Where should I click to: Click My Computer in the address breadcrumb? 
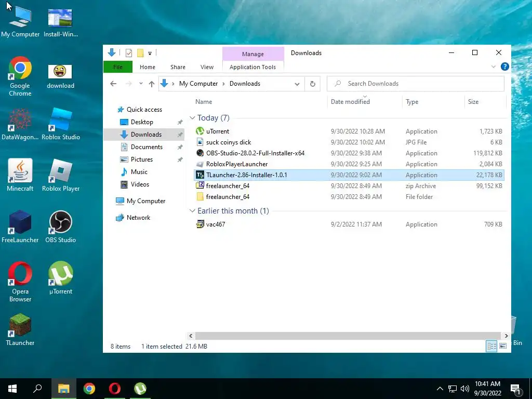click(198, 84)
